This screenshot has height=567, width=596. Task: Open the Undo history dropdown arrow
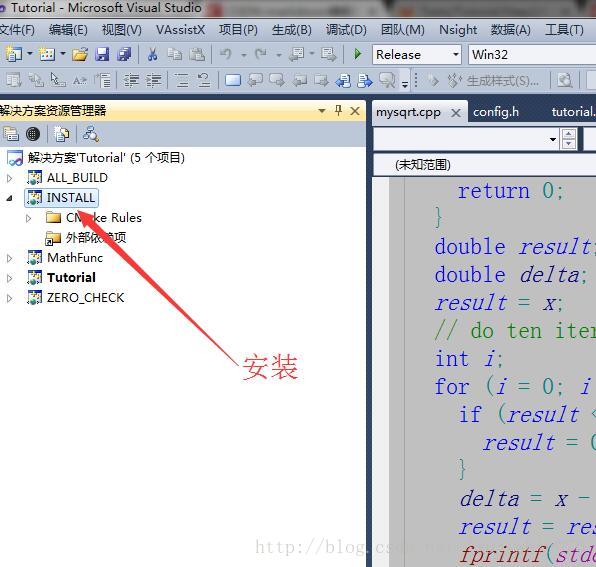(x=244, y=55)
